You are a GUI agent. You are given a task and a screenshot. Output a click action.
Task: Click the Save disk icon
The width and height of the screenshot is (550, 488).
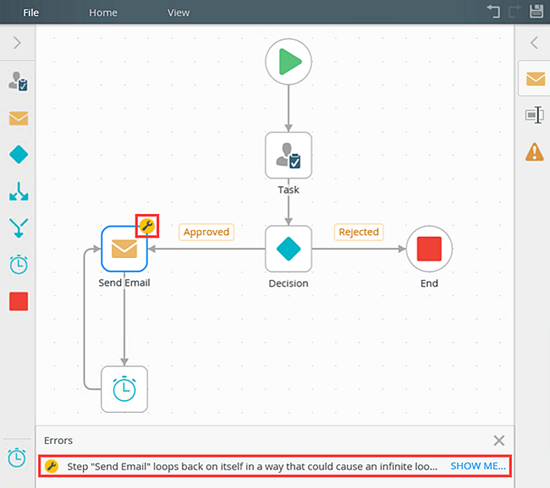(x=536, y=12)
